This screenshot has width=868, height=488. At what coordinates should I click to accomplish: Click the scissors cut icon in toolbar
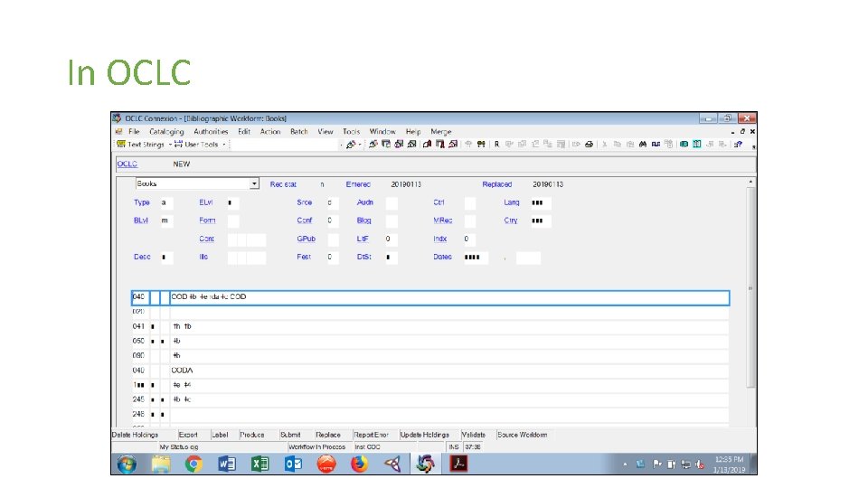[605, 145]
